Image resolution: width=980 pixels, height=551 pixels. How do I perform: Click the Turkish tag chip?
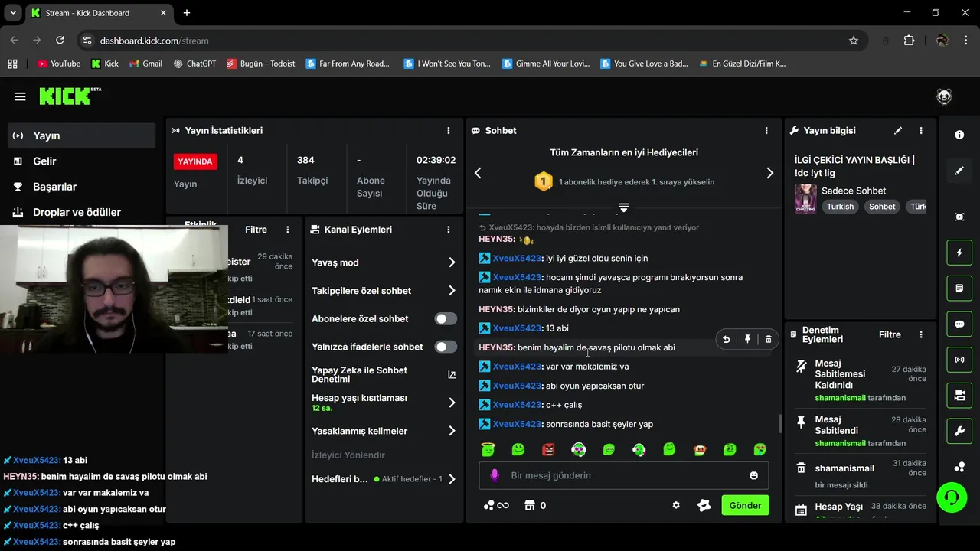840,207
